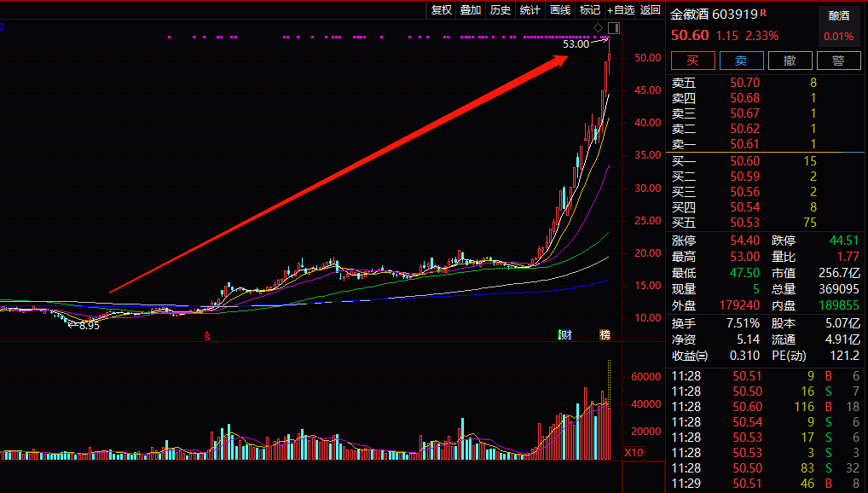Click the 财 financial report marker
This screenshot has width=868, height=493.
point(564,334)
